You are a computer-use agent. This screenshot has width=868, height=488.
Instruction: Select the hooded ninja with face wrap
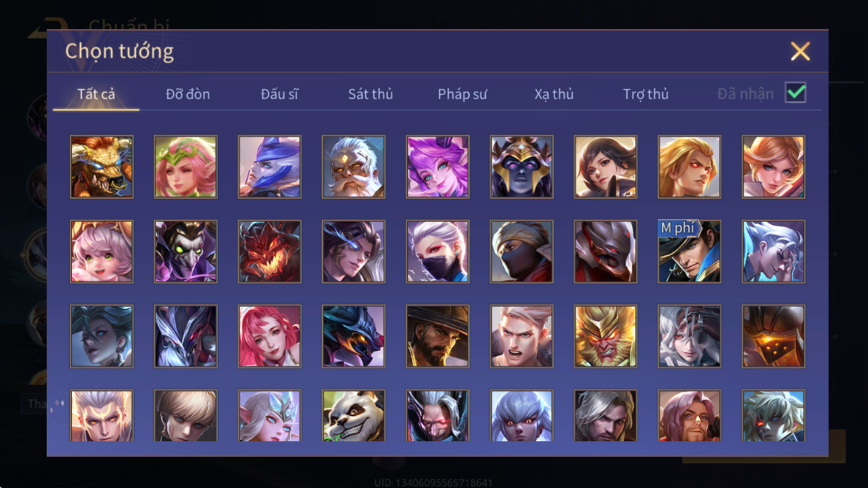(521, 251)
